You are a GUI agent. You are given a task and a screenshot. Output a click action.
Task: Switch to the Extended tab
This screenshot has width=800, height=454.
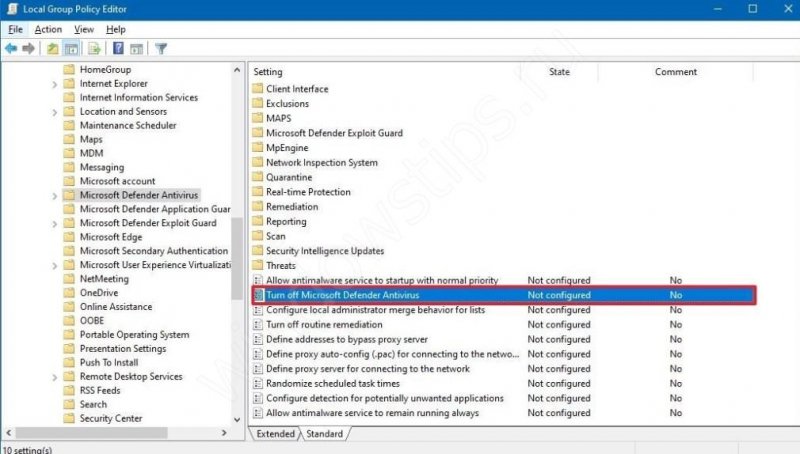click(x=276, y=434)
